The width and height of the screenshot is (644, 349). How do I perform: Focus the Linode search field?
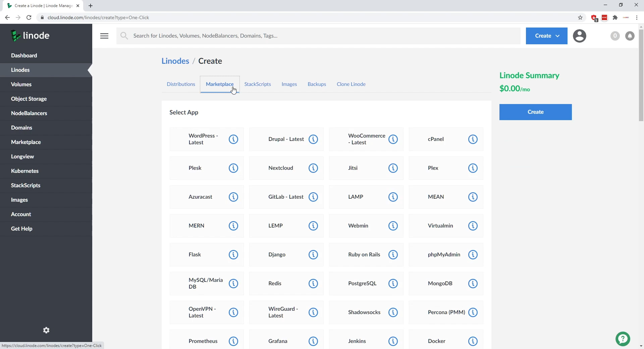[x=319, y=36]
